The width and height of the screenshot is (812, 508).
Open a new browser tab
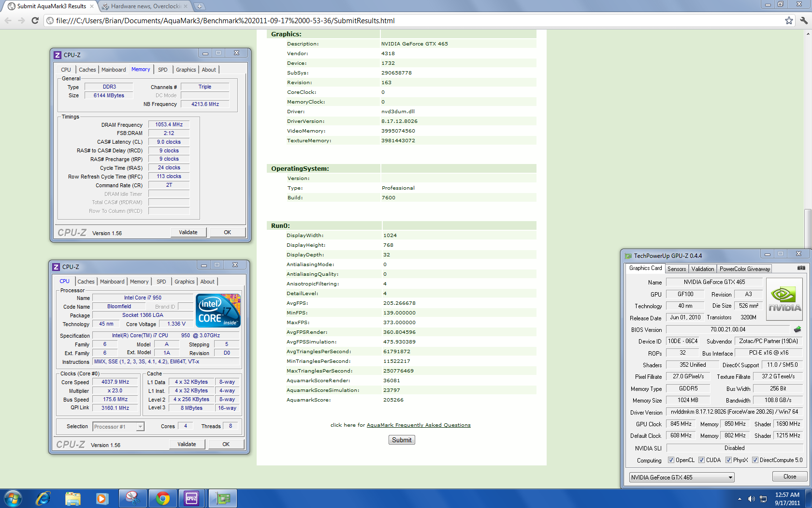(x=200, y=6)
